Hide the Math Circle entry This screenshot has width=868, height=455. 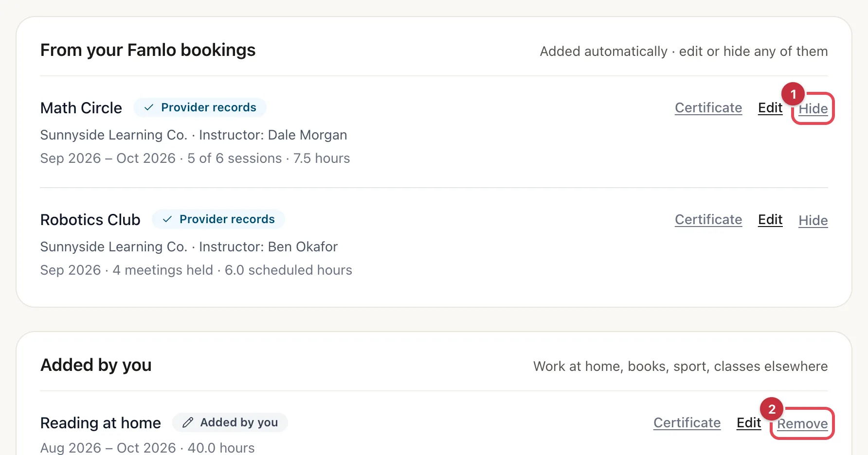813,109
